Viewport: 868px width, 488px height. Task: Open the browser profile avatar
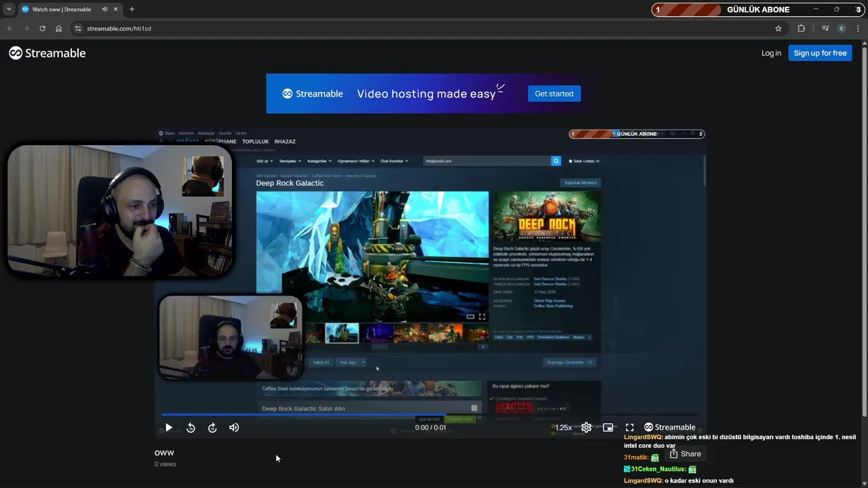(842, 28)
